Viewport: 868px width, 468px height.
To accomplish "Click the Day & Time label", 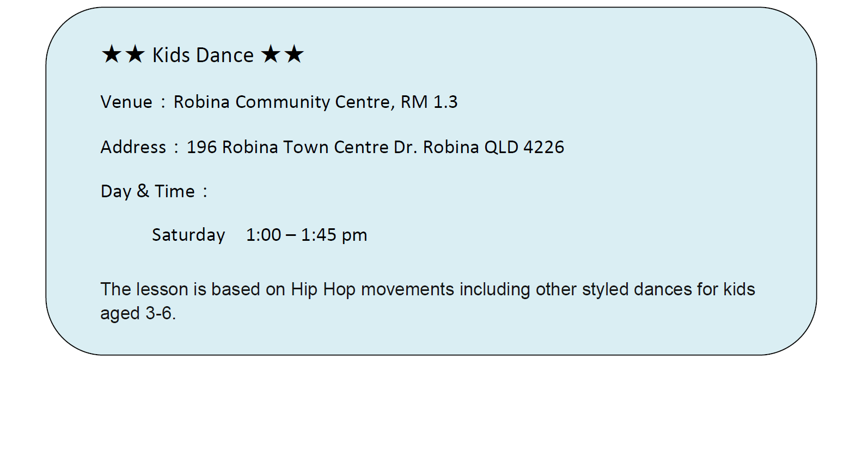I will pyautogui.click(x=148, y=191).
